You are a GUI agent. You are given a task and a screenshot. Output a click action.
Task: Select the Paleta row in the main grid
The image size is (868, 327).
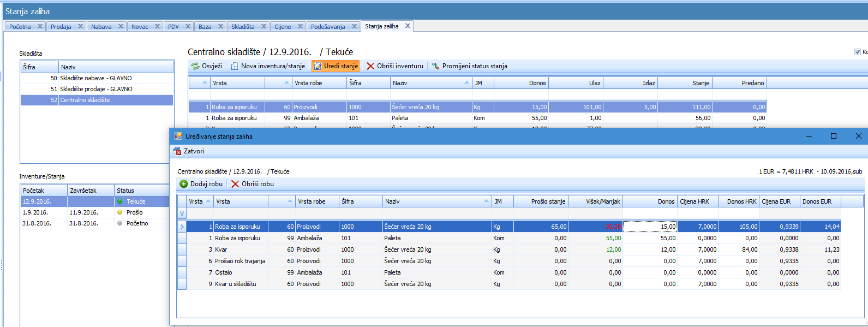click(477, 118)
